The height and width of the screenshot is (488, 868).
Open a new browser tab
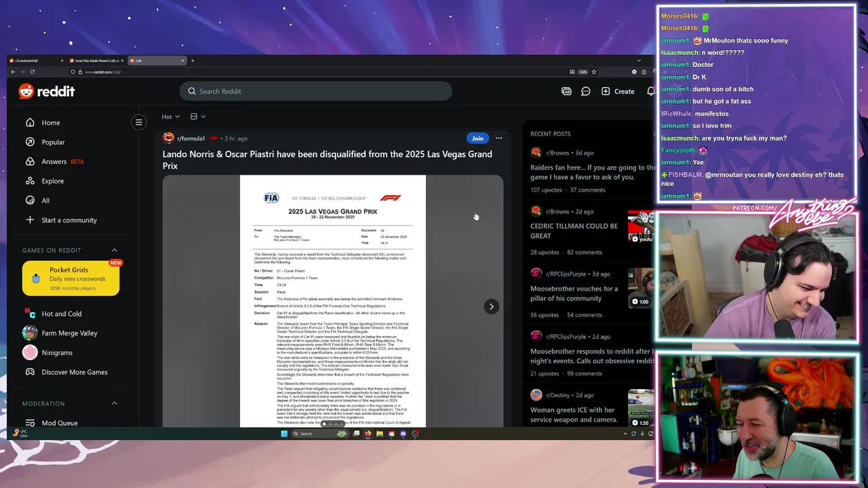pyautogui.click(x=193, y=60)
